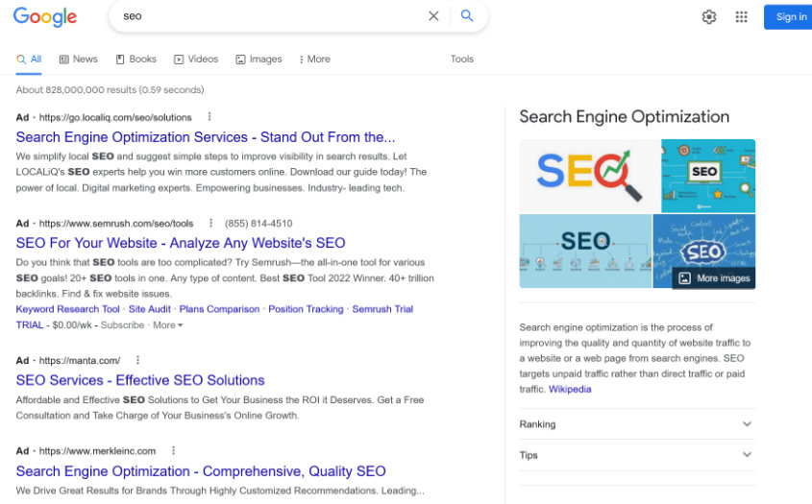Open options for LOCALiQ ad
Viewport: 812px width, 504px height.
point(209,117)
